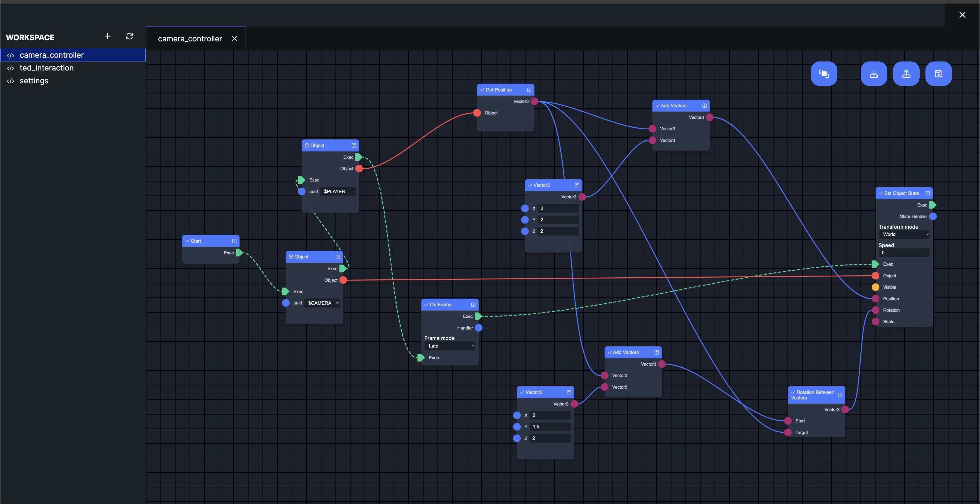The height and width of the screenshot is (504, 980).
Task: Open help icon on Get Position node
Action: pyautogui.click(x=529, y=90)
